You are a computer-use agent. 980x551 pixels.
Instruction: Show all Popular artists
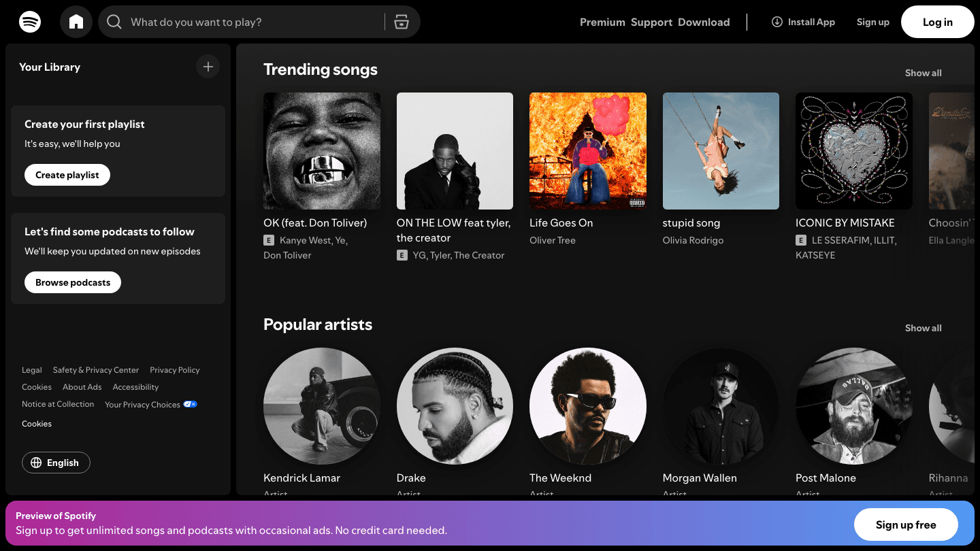924,328
